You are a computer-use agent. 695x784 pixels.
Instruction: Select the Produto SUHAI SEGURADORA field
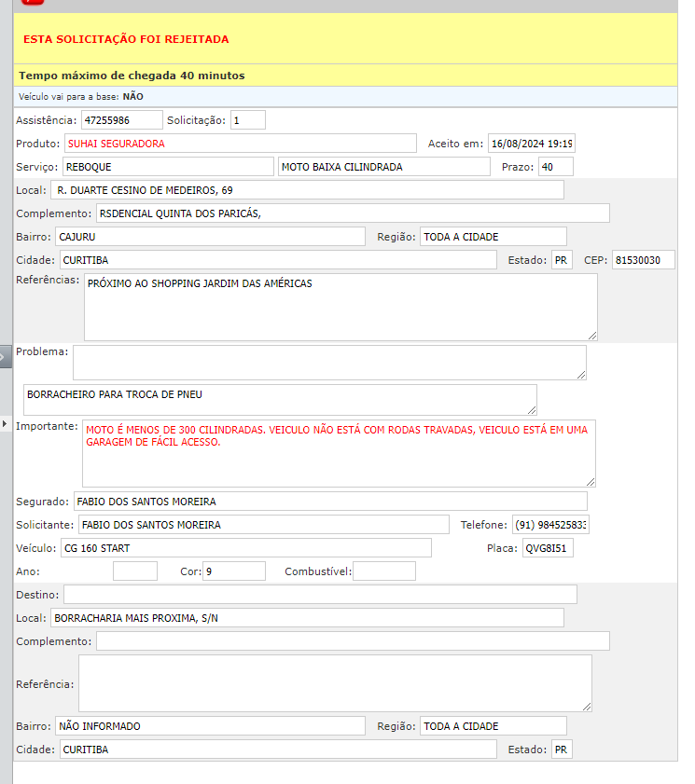point(240,144)
